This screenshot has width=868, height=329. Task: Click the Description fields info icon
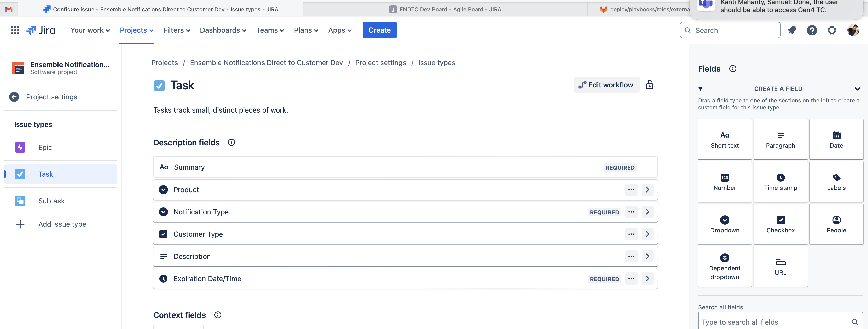click(x=231, y=143)
